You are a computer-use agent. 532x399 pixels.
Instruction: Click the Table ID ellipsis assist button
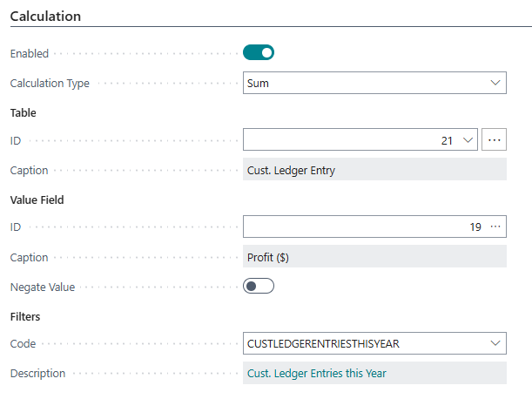[x=494, y=140]
